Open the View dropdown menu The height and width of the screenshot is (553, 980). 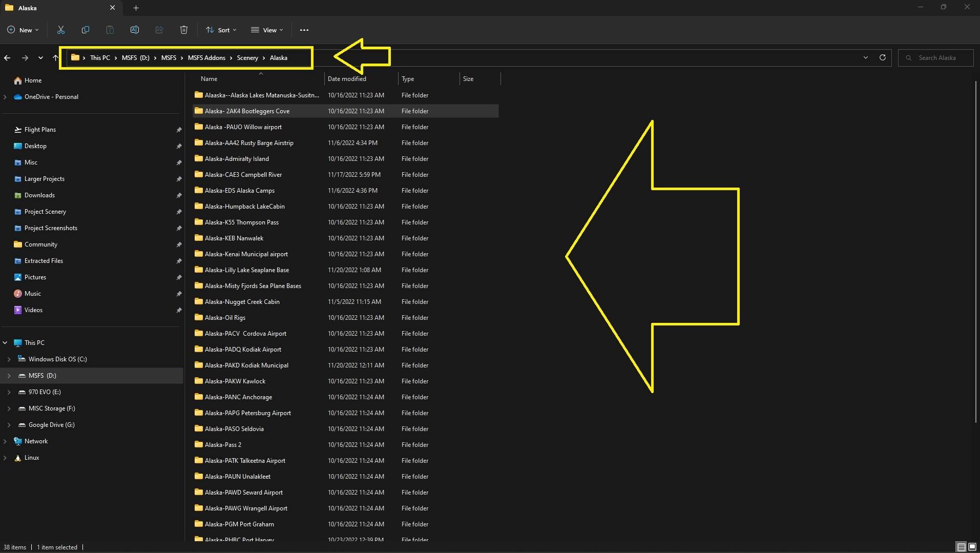pyautogui.click(x=266, y=30)
